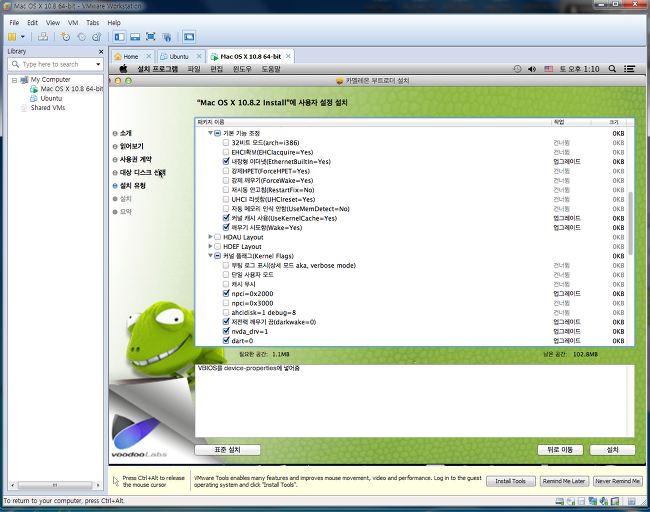The width and height of the screenshot is (650, 512).
Task: Click the US flag input source icon
Action: (548, 69)
